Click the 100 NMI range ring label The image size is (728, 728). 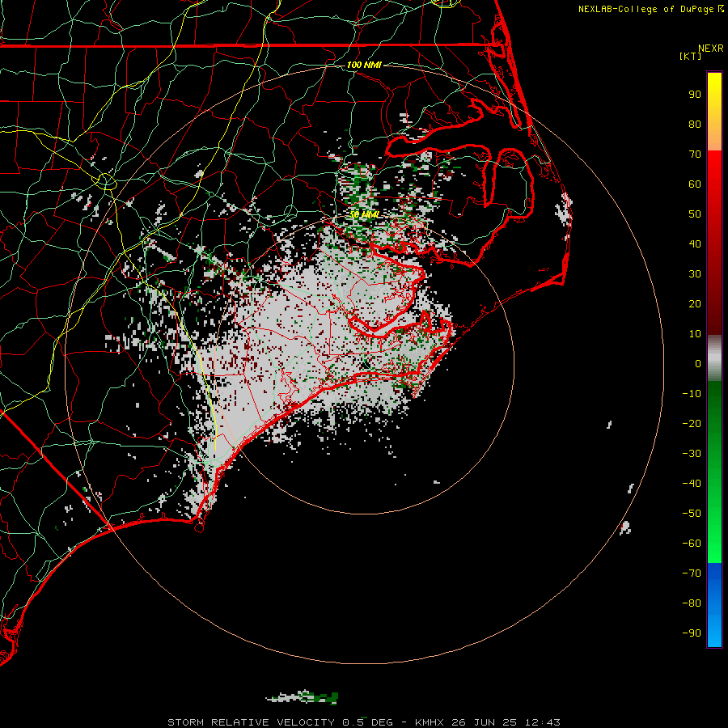coord(364,65)
